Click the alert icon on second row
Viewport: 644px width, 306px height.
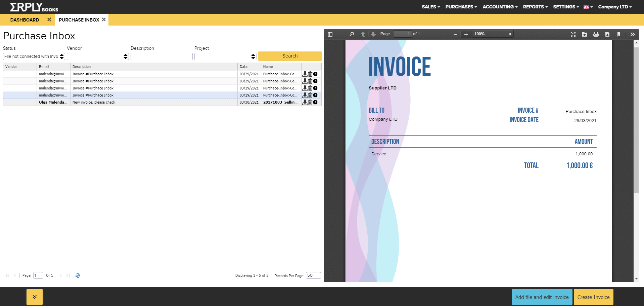(315, 81)
